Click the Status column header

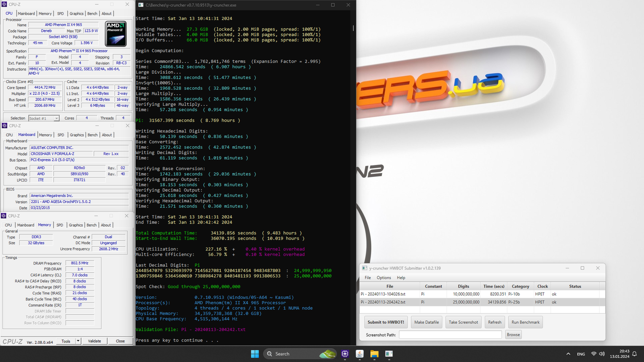(x=575, y=286)
